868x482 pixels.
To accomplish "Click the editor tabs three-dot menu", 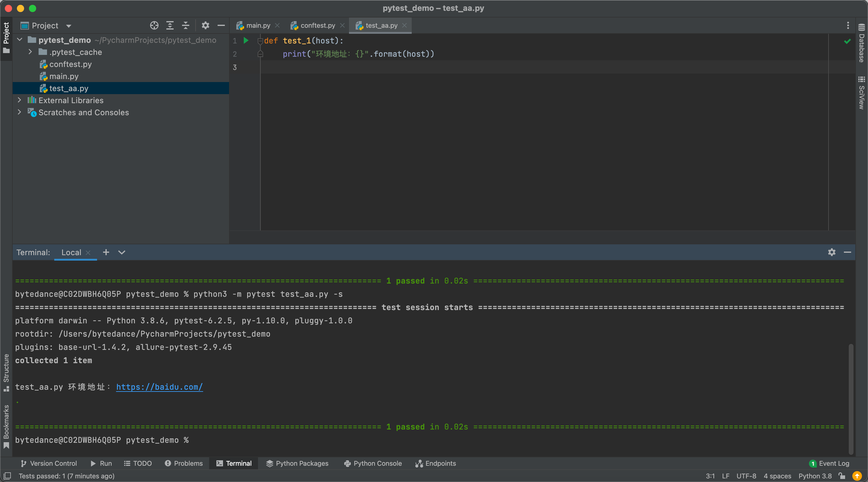I will coord(848,26).
